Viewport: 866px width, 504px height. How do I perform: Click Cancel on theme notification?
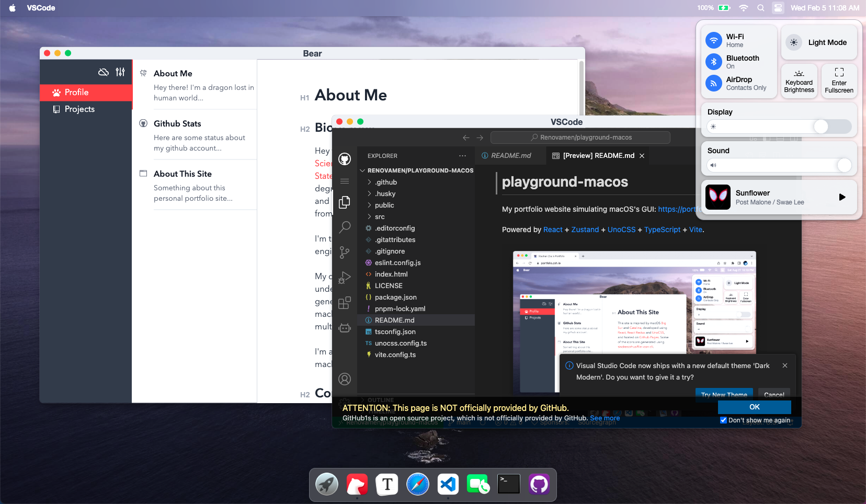[774, 395]
